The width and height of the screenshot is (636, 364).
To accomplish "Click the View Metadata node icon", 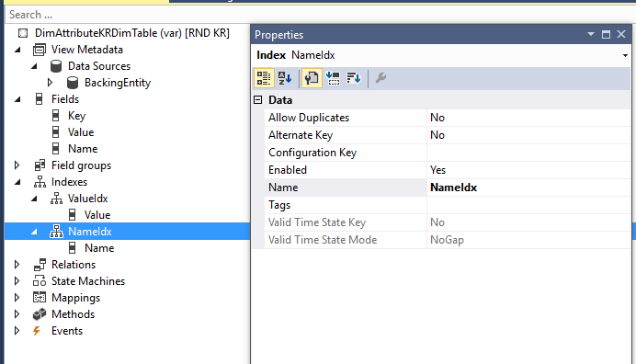I will click(40, 50).
